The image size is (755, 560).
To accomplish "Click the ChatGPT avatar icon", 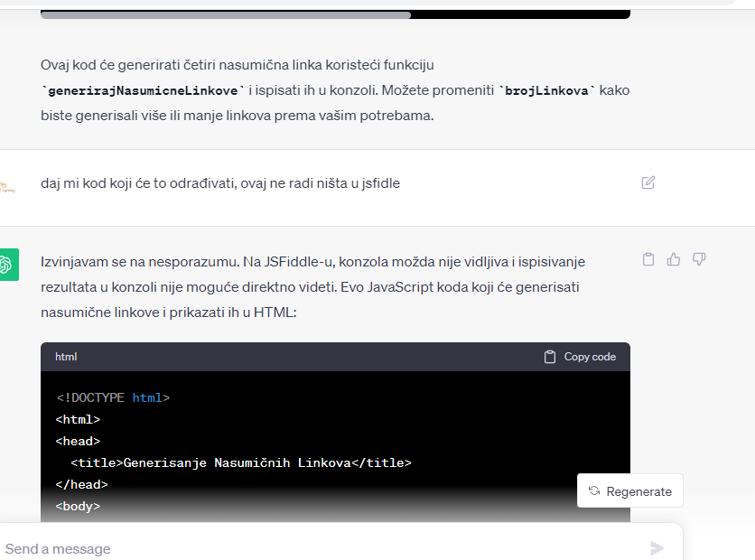I will [x=8, y=265].
